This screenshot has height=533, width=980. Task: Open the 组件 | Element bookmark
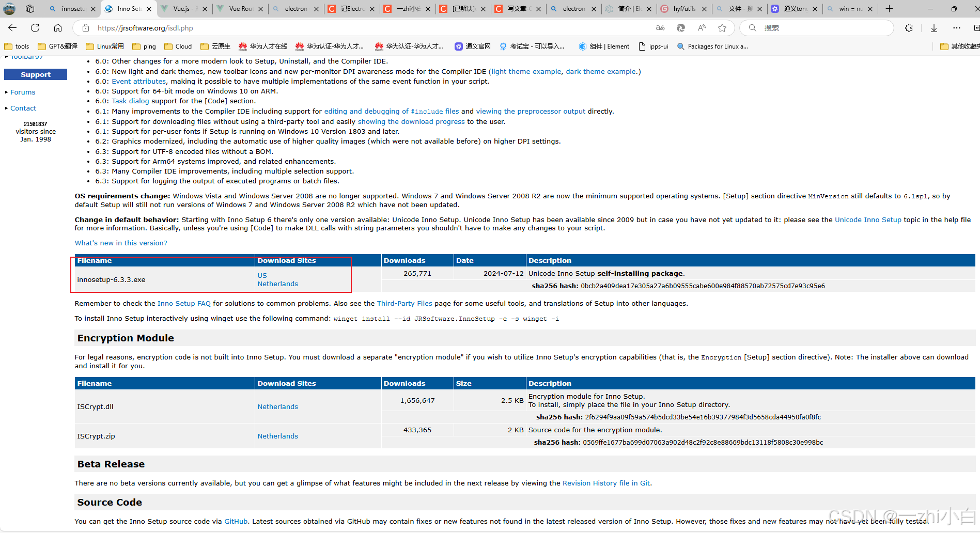pyautogui.click(x=604, y=46)
